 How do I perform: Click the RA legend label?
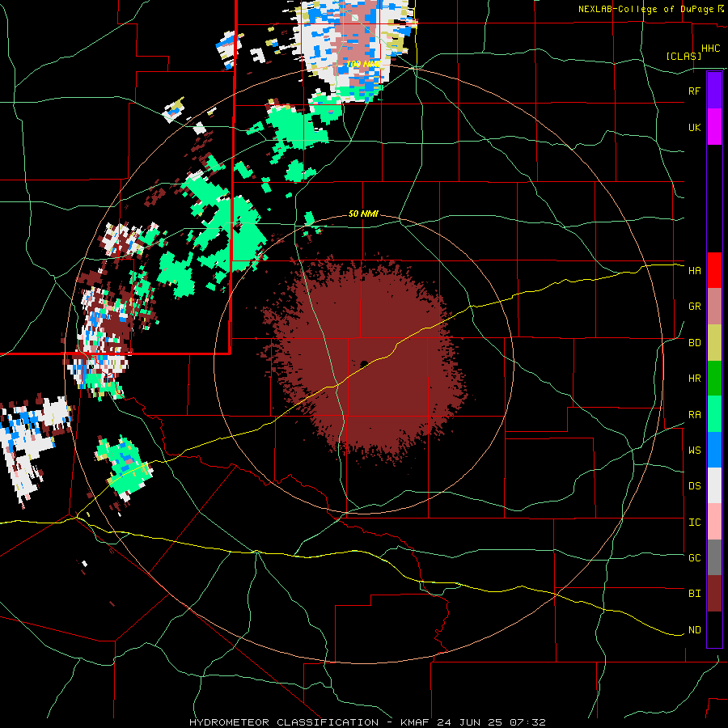(695, 415)
